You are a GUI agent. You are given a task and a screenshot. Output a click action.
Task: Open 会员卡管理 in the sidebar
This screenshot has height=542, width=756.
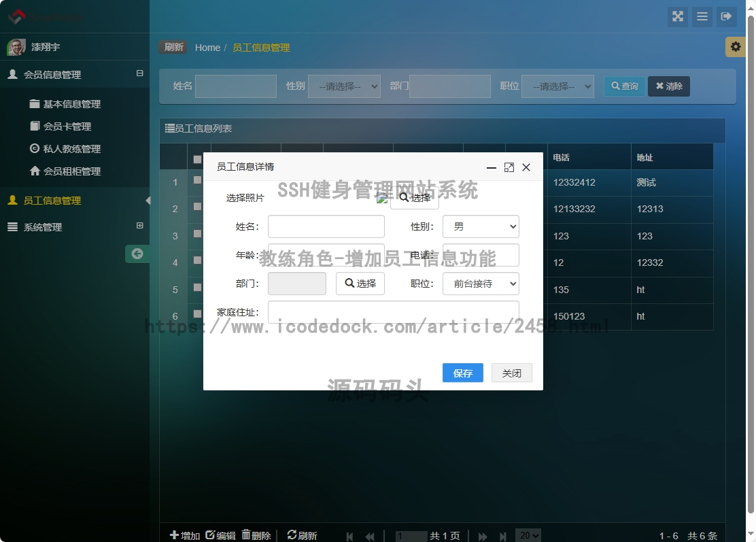(67, 126)
